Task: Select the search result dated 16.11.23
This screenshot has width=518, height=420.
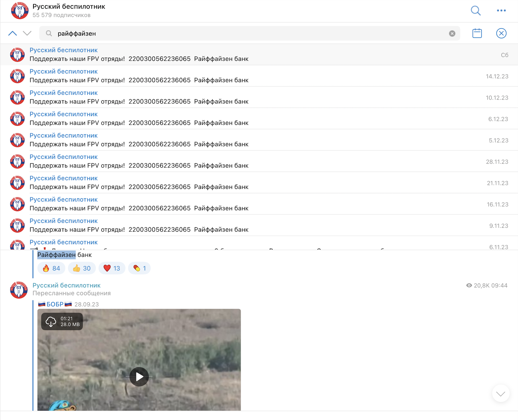Action: (259, 204)
